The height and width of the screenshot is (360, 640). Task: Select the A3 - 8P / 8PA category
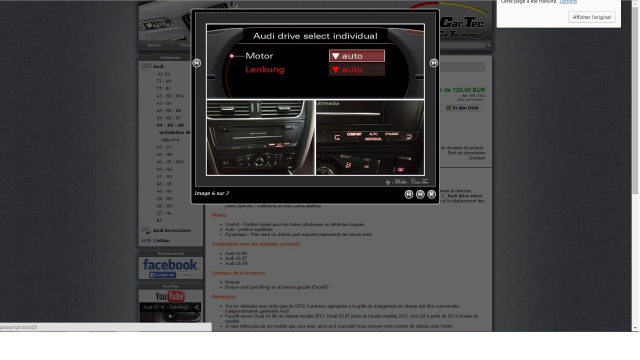(x=170, y=96)
